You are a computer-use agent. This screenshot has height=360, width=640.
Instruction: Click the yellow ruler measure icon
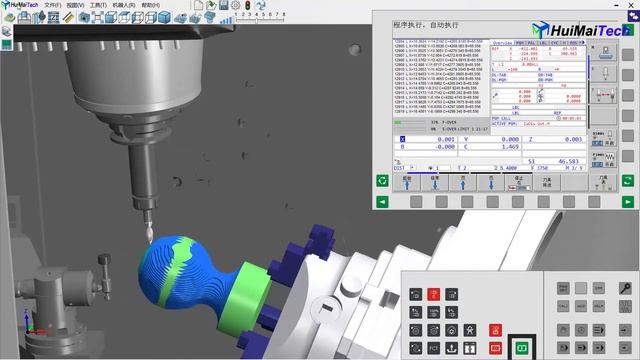click(x=68, y=18)
